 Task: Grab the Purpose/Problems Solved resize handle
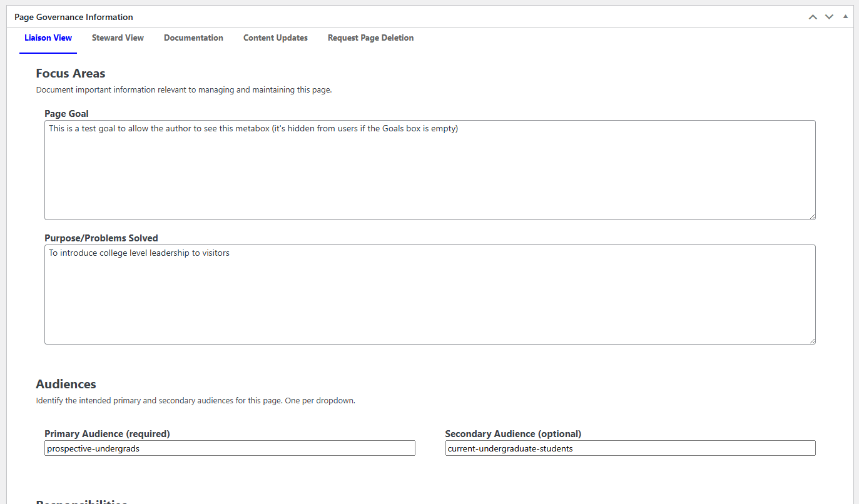pos(812,341)
